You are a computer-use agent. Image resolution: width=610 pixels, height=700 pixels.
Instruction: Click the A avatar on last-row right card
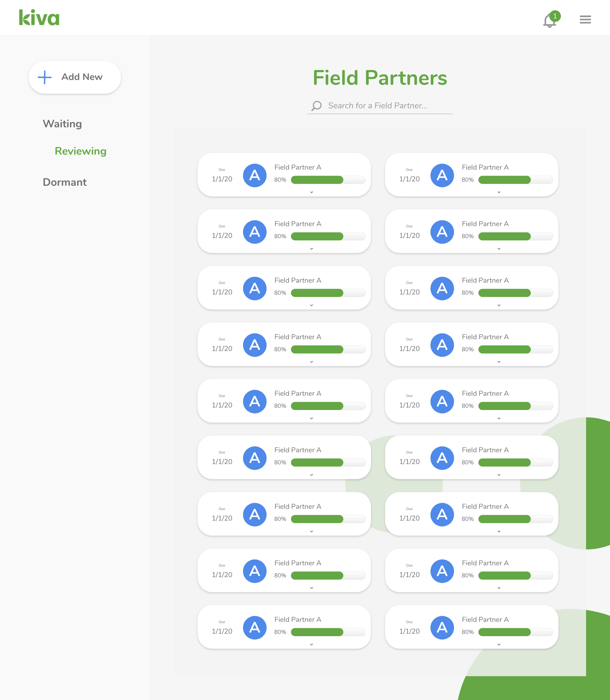(442, 627)
